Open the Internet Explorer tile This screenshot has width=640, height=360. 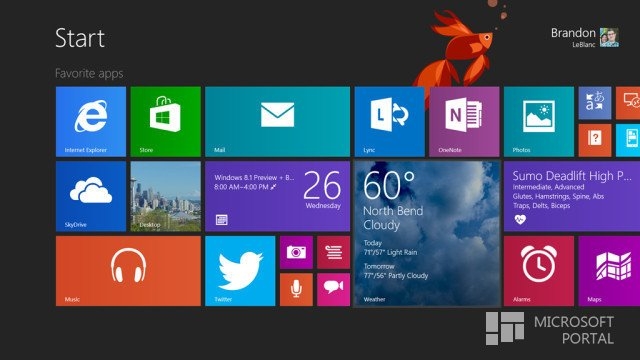pos(91,121)
